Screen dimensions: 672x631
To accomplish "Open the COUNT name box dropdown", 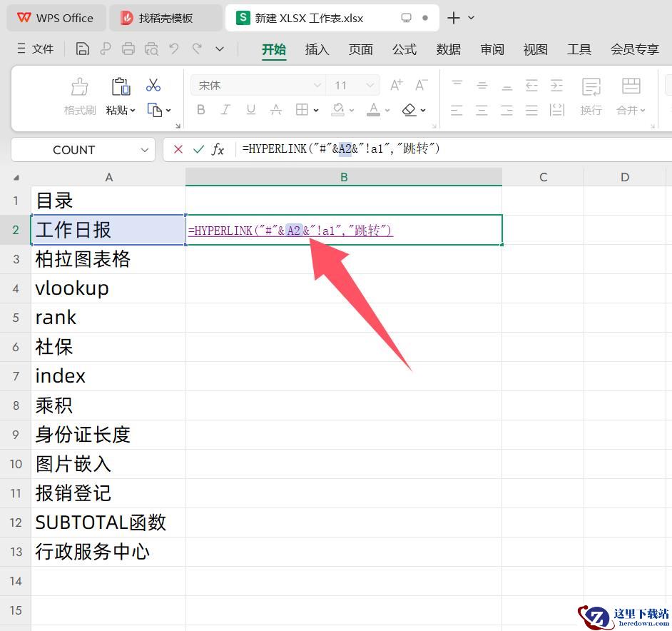I will (x=144, y=150).
